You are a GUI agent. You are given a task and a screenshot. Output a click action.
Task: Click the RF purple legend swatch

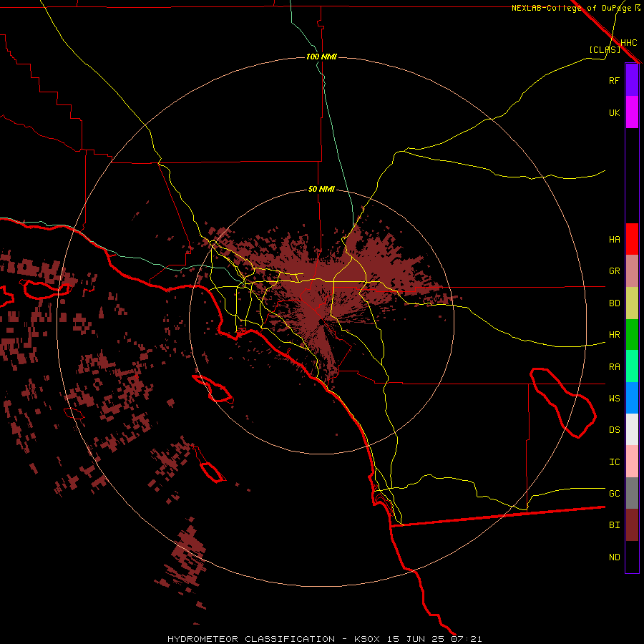point(632,80)
